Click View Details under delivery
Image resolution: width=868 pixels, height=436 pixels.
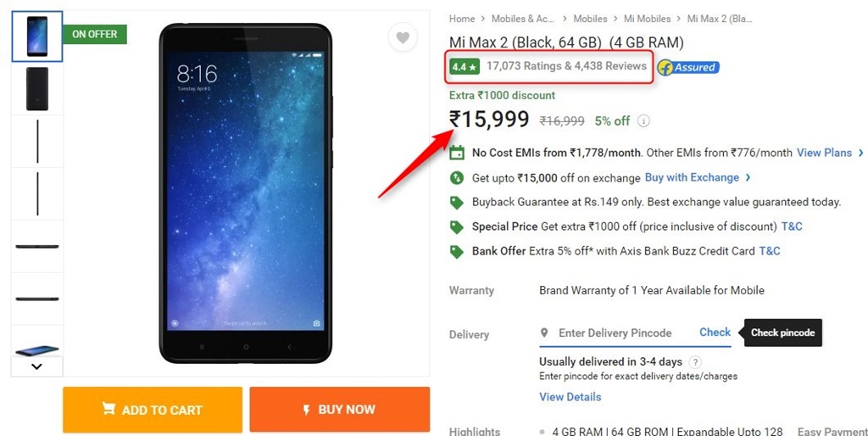[x=570, y=397]
